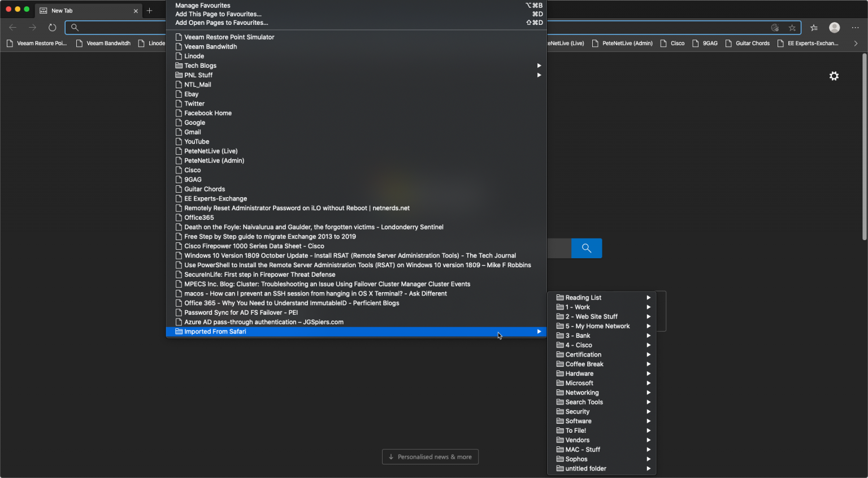Open 9GAG on the favourites bar
868x478 pixels.
coord(705,43)
